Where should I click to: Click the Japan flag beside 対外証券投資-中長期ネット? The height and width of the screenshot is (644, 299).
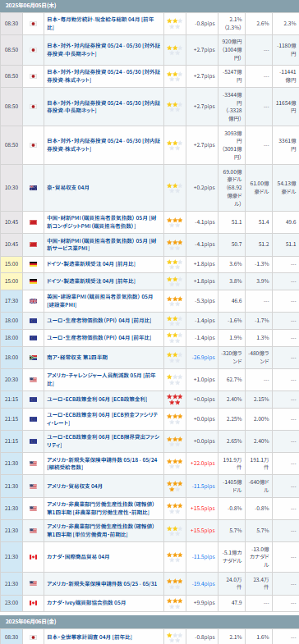tap(34, 50)
